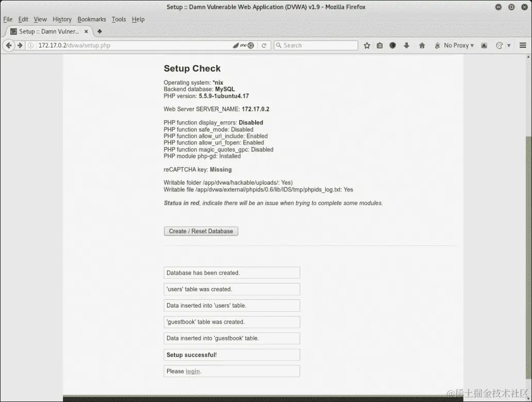Image resolution: width=532 pixels, height=402 pixels.
Task: Click the PHP version 5.5.9-1ubuntu4.17 text
Action: 206,96
